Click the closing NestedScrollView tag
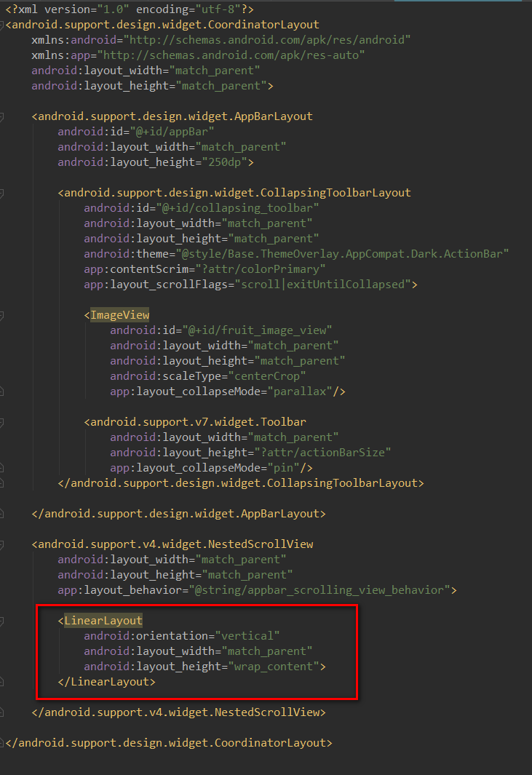Screen dimensions: 532x775 178,712
